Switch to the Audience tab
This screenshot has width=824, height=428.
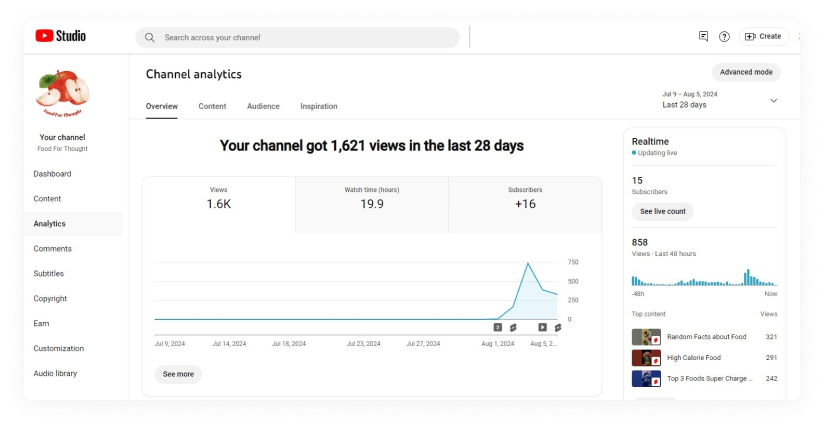coord(263,106)
